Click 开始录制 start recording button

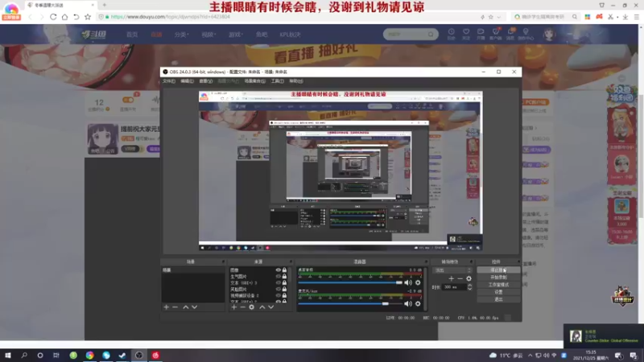pyautogui.click(x=498, y=278)
